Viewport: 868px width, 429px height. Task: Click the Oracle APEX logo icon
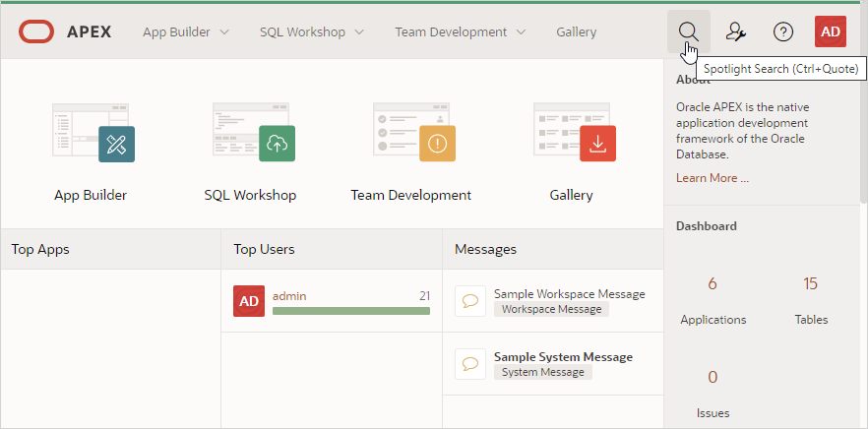point(36,32)
